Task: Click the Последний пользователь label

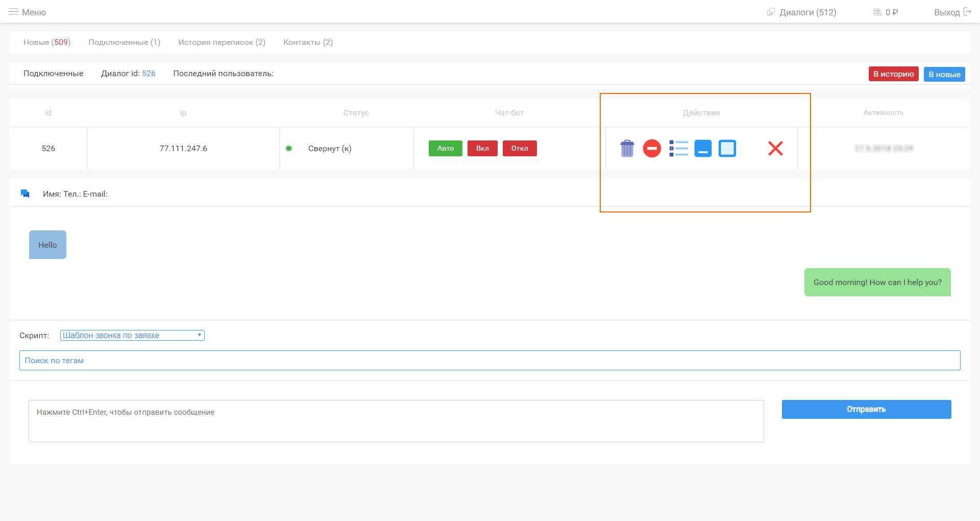Action: (x=223, y=73)
